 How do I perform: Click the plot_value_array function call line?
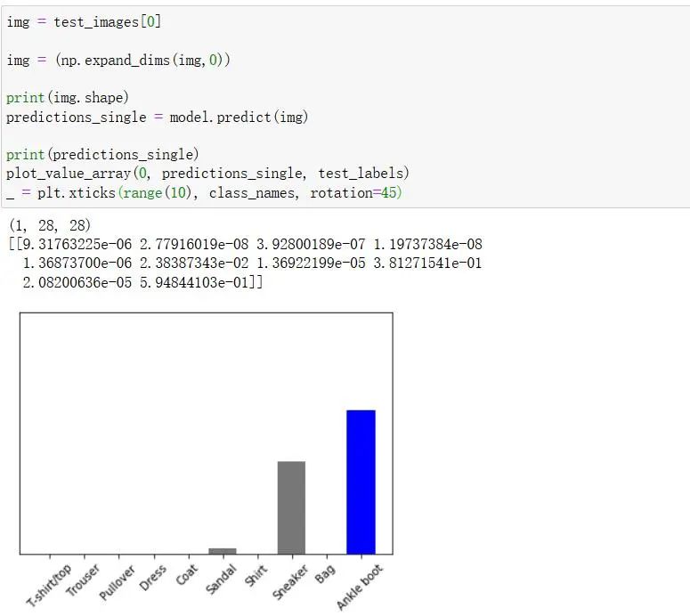point(207,173)
